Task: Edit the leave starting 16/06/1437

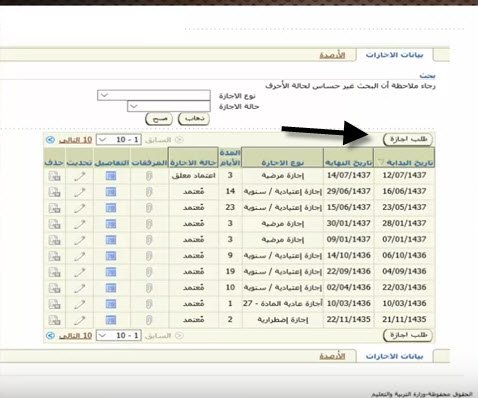Action: [x=80, y=192]
